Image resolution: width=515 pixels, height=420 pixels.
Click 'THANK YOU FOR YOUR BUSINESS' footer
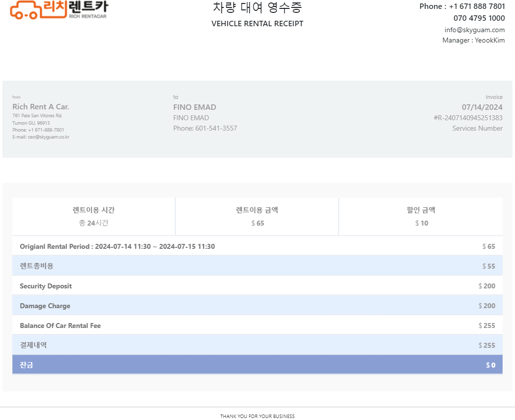(x=257, y=416)
